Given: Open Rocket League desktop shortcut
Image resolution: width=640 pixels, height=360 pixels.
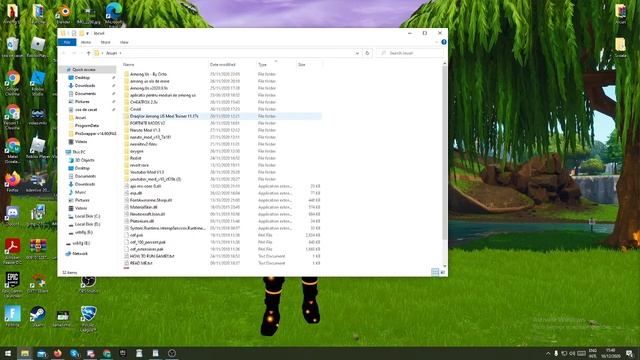Looking at the screenshot, I should coord(88,319).
